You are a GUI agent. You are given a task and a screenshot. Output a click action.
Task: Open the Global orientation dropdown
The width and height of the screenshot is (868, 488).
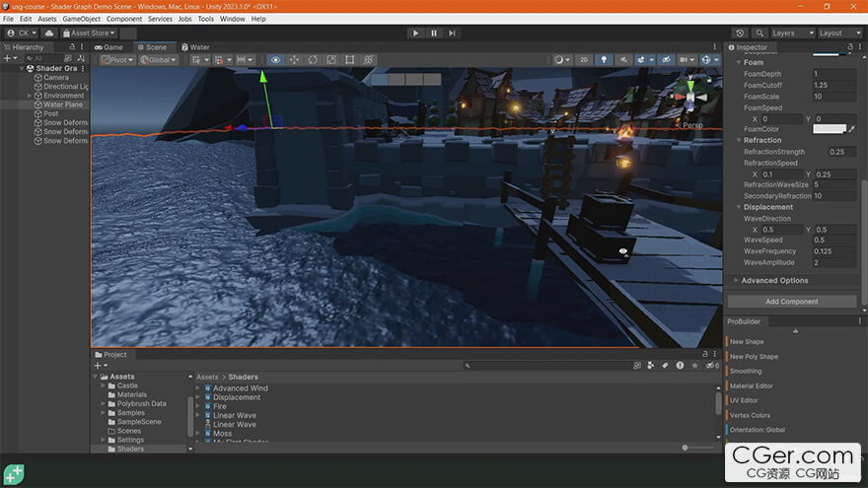click(159, 60)
